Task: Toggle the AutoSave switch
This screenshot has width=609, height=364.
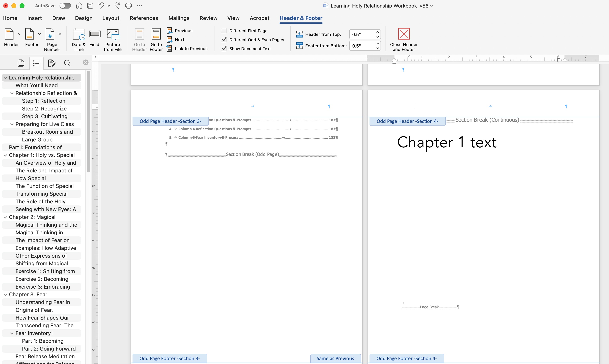Action: [x=65, y=6]
